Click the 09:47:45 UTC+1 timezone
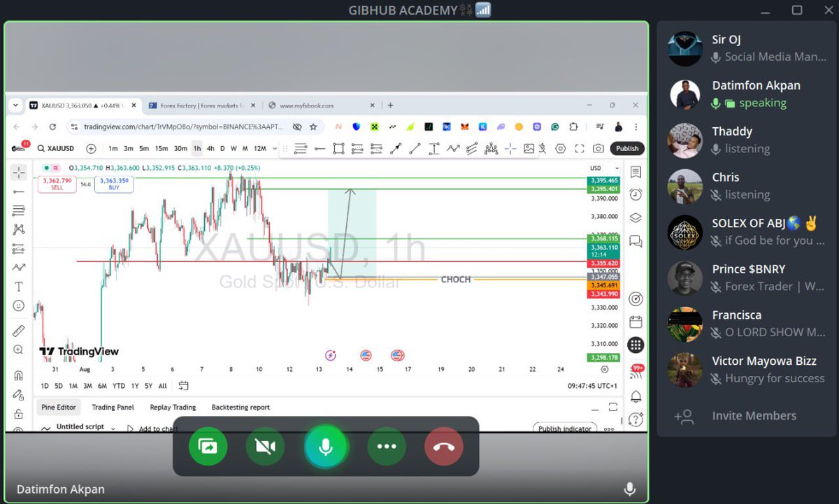The image size is (839, 504). tap(593, 386)
